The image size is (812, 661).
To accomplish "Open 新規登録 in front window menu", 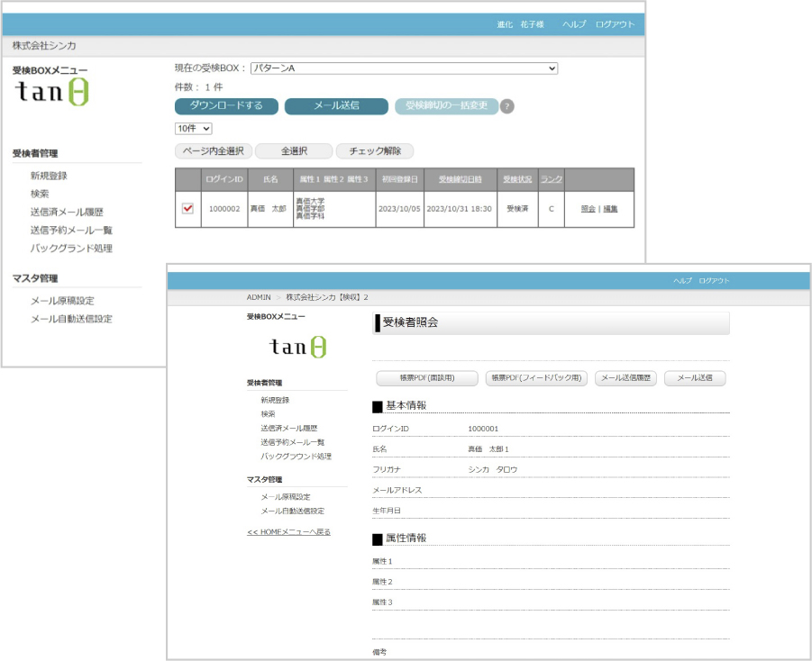I will point(275,400).
